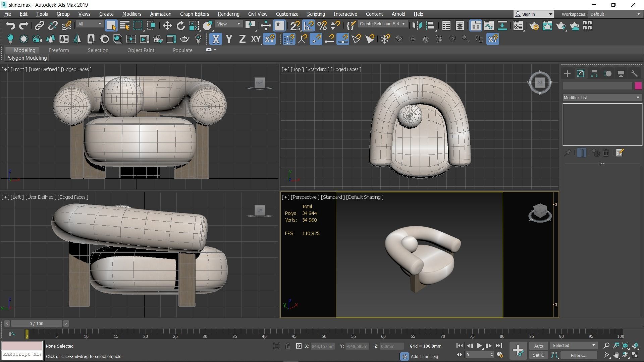Screen dimensions: 644x362
Task: Switch to the Object Paint tab
Action: (x=141, y=50)
